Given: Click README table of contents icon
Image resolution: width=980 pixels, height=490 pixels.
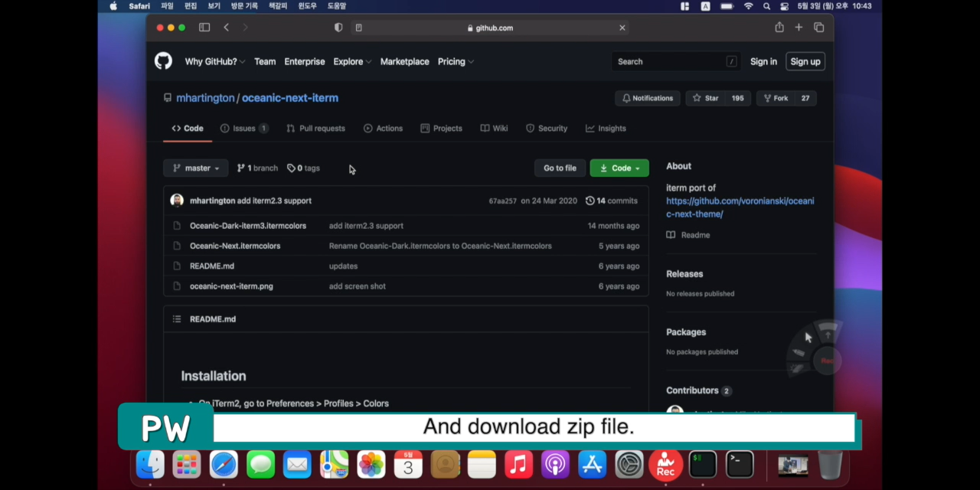Looking at the screenshot, I should tap(177, 319).
